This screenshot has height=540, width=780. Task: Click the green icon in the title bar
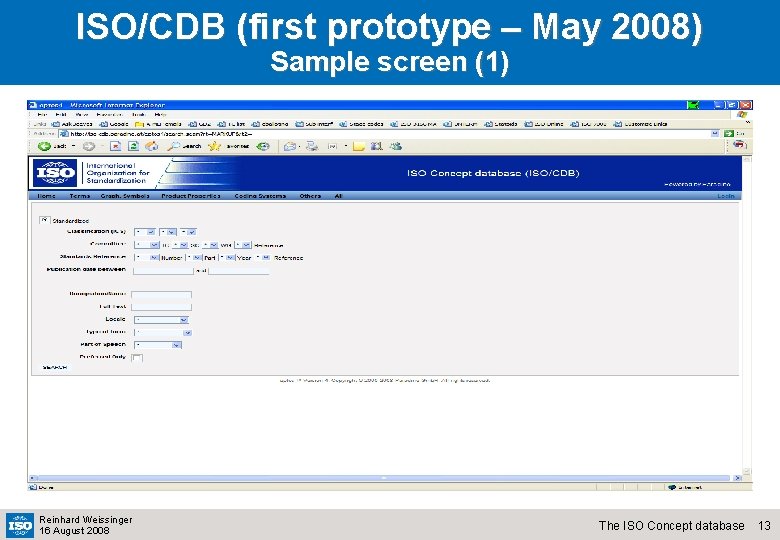click(x=692, y=105)
